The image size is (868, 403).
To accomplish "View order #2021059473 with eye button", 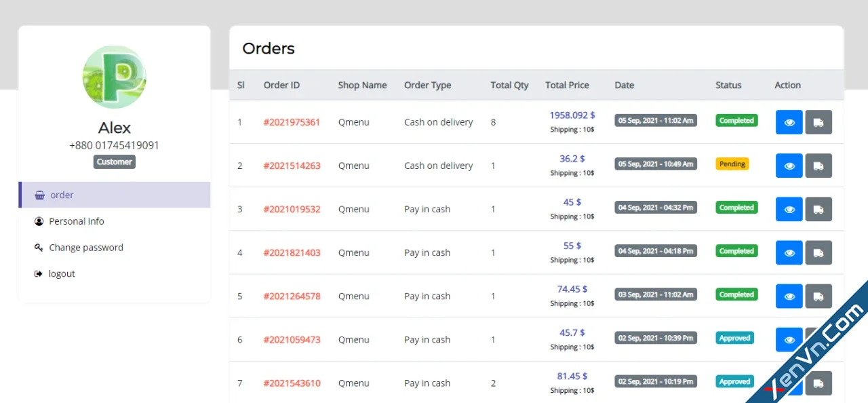I will coord(789,339).
